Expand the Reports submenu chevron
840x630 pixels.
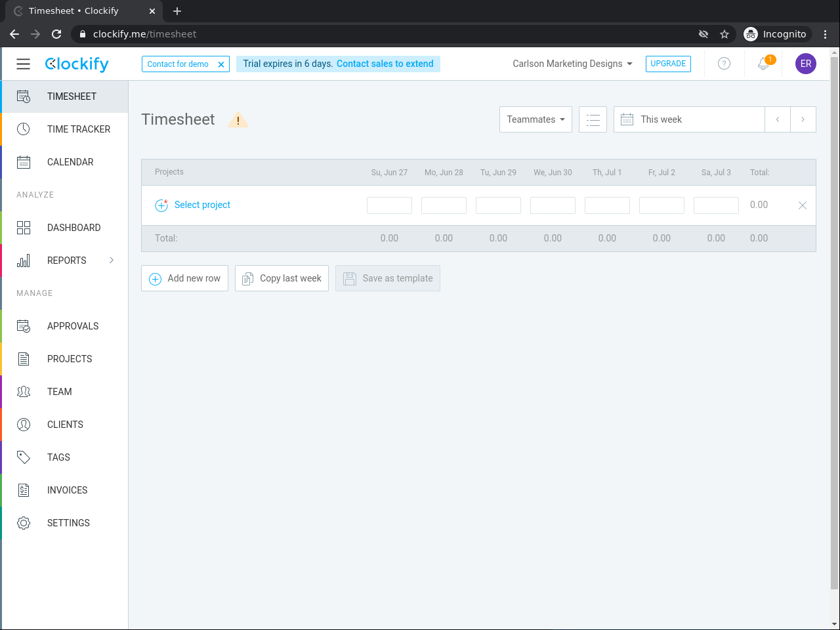(x=112, y=261)
